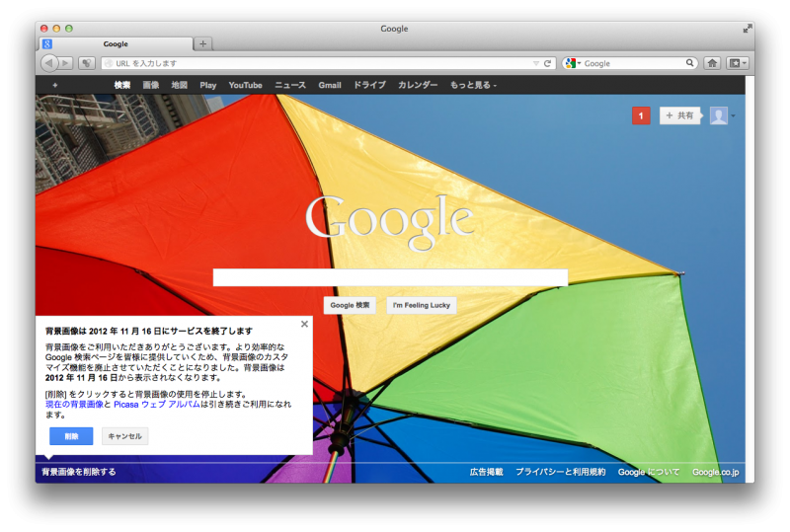Open Google.co.jp footer link
Image resolution: width=790 pixels, height=532 pixels.
click(715, 472)
